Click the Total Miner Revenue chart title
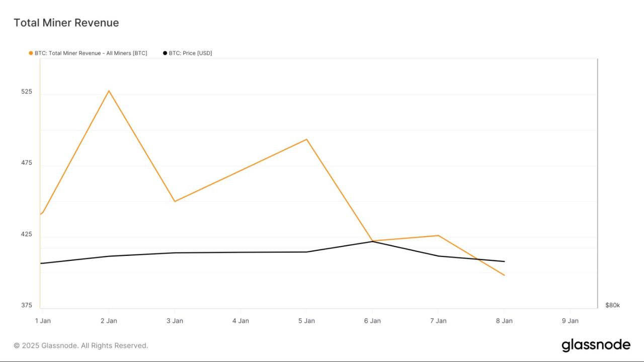644x362 pixels. 66,23
